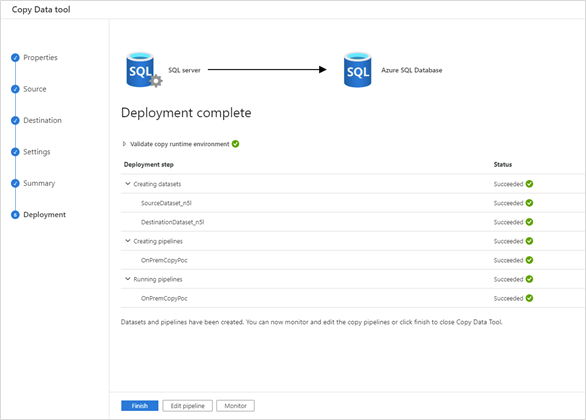Go to the Deployment step
The width and height of the screenshot is (586, 420).
click(x=44, y=214)
